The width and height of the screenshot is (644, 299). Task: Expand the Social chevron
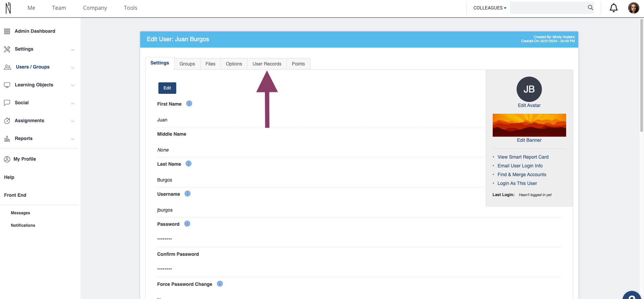click(x=73, y=103)
